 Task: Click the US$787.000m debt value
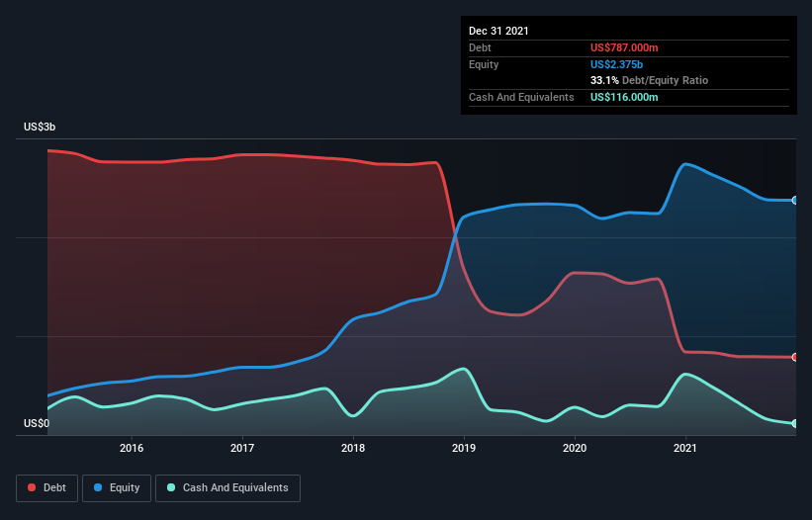point(624,47)
